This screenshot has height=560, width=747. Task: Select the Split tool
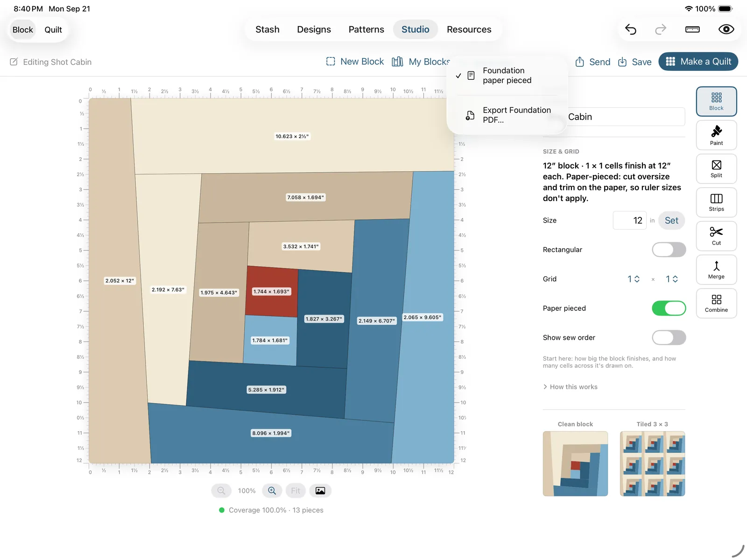[716, 169]
